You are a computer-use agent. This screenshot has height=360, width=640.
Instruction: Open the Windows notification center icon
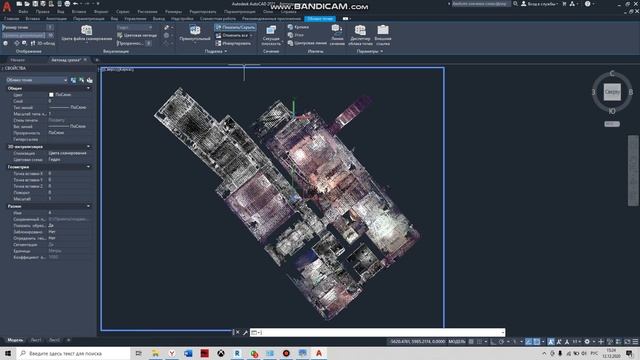click(629, 353)
